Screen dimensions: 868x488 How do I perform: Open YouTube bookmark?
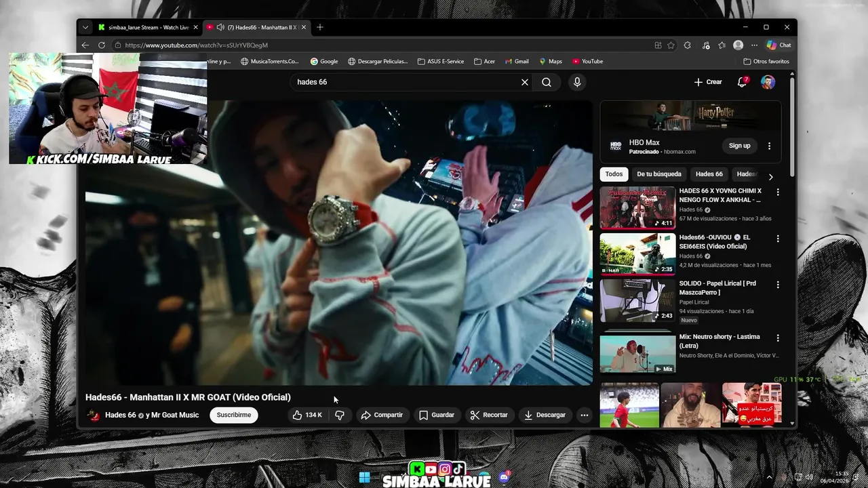click(587, 61)
